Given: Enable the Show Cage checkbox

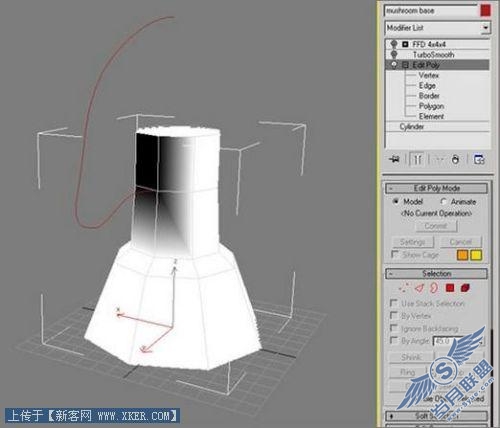Looking at the screenshot, I should click(x=395, y=254).
